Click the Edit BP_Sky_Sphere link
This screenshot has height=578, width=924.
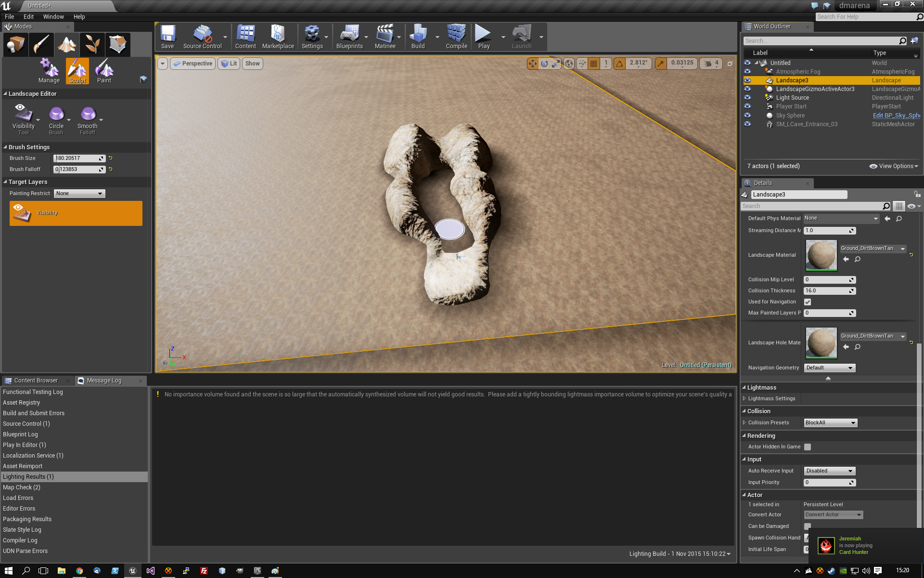tap(896, 116)
